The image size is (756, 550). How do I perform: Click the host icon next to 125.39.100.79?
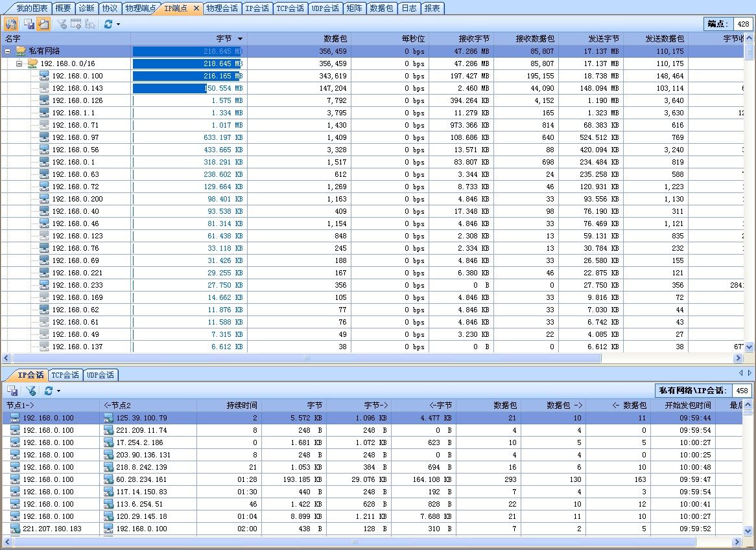(109, 418)
